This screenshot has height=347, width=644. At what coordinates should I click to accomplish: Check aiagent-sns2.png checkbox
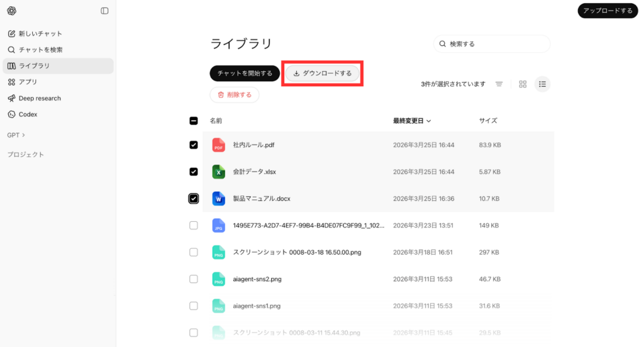click(194, 279)
